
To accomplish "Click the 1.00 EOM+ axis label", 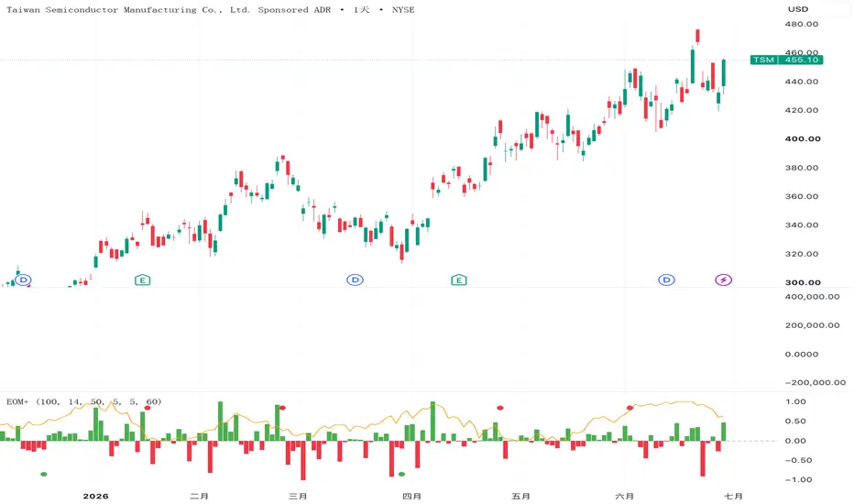I will (x=795, y=401).
